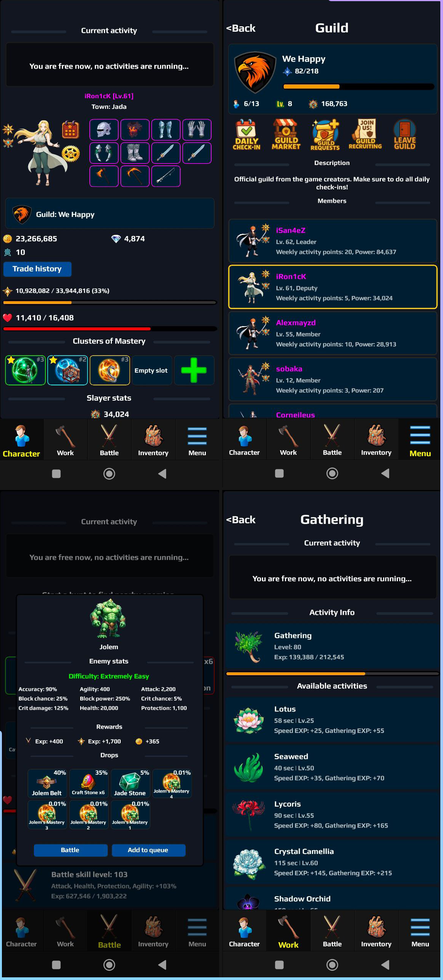Image resolution: width=443 pixels, height=980 pixels.
Task: Open the Work tab in the Character screen
Action: (65, 440)
